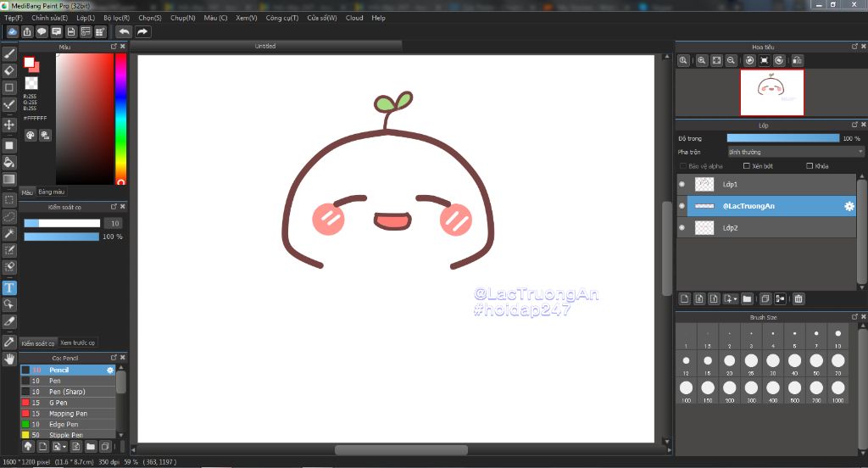Select the Untitled document tab
The image size is (868, 468).
coord(265,46)
